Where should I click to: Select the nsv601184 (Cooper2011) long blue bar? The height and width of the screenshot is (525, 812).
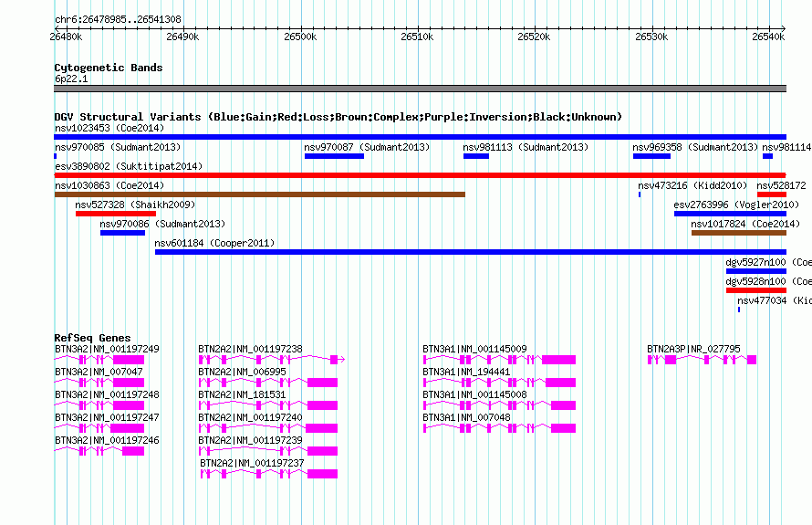471,252
